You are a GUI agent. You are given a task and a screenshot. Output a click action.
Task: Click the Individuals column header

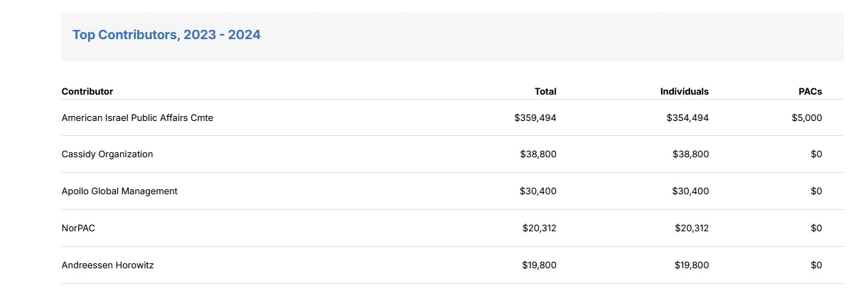pos(685,91)
